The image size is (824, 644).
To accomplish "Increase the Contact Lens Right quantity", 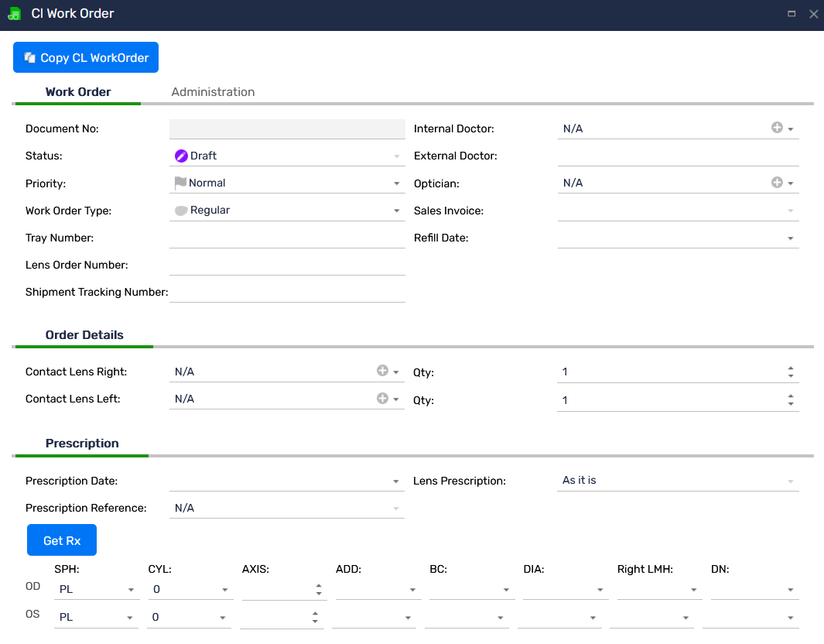I will point(791,368).
